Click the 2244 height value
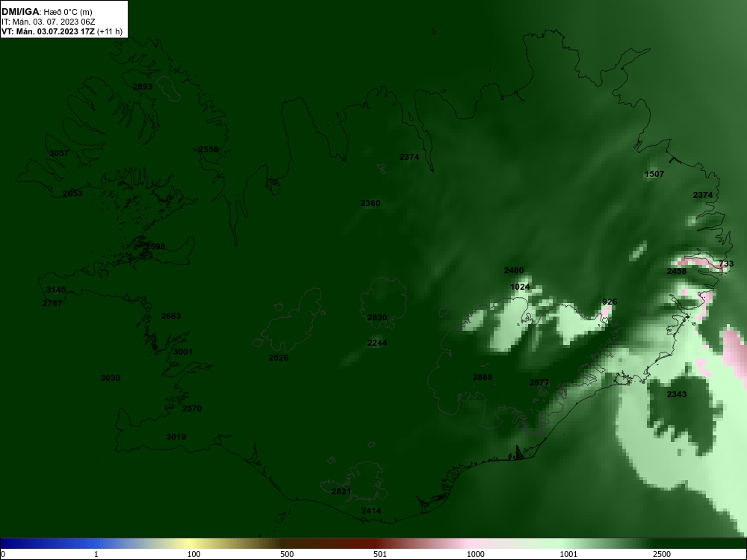 point(376,343)
